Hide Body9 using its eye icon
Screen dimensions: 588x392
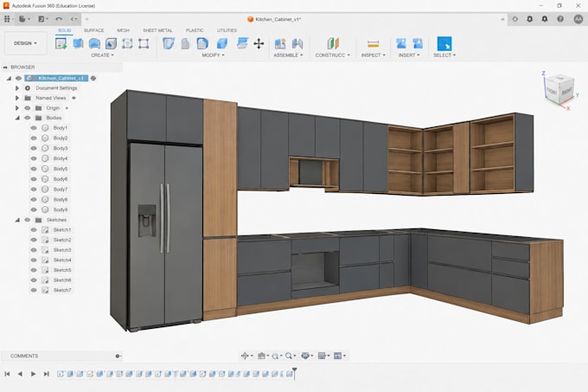click(34, 209)
